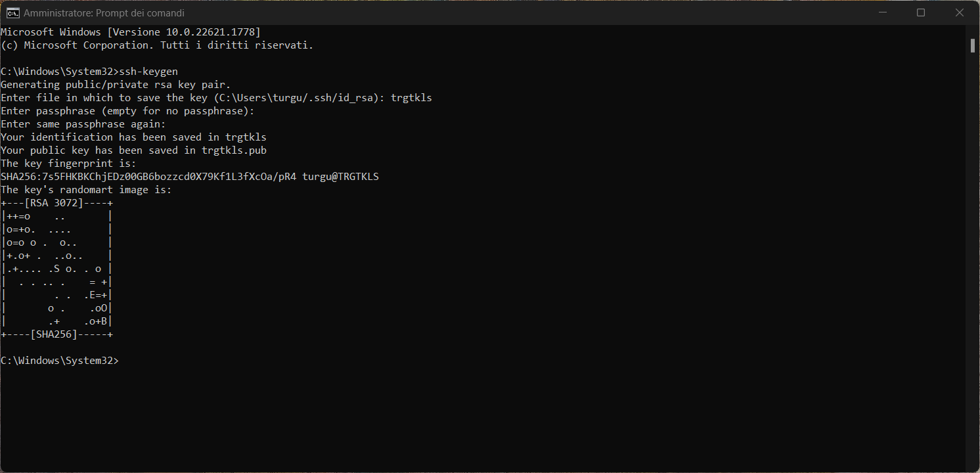The width and height of the screenshot is (980, 473).
Task: Click the trgtkls.pub public key filename
Action: tap(234, 150)
